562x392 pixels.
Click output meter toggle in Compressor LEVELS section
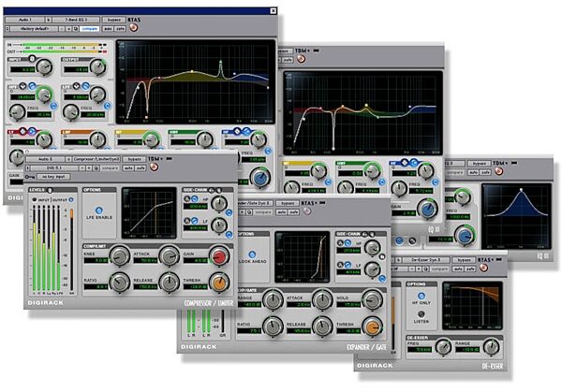pos(71,199)
